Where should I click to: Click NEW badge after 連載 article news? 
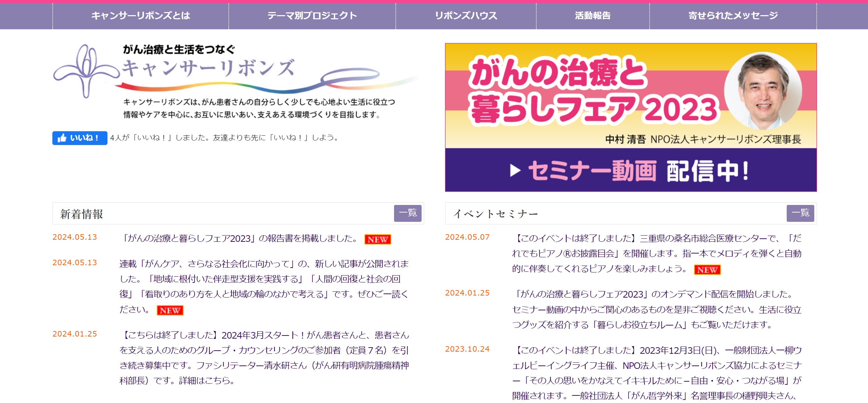tap(170, 310)
